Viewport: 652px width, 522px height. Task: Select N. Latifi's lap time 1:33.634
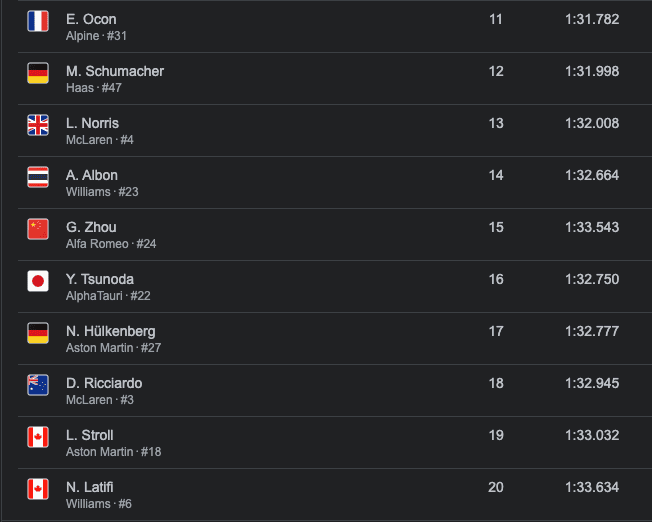tap(592, 487)
